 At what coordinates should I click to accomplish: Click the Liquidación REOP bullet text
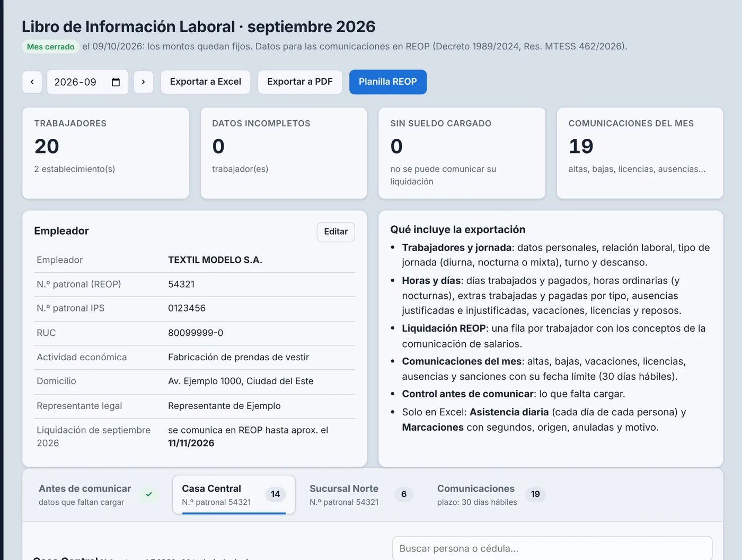554,336
